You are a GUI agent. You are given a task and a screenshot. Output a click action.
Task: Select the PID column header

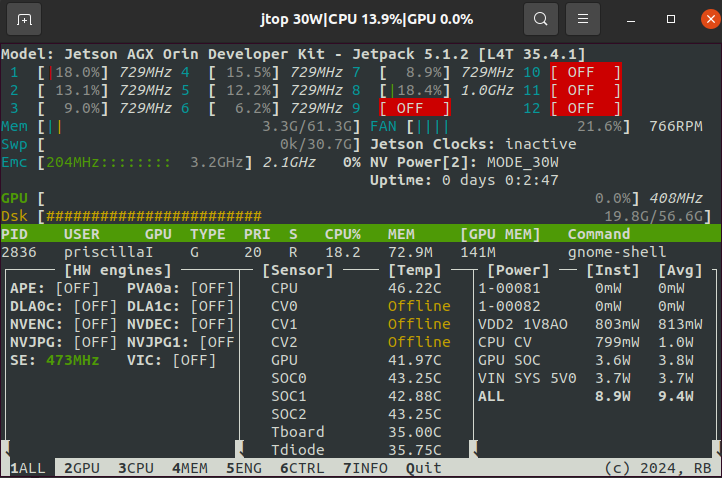point(14,234)
